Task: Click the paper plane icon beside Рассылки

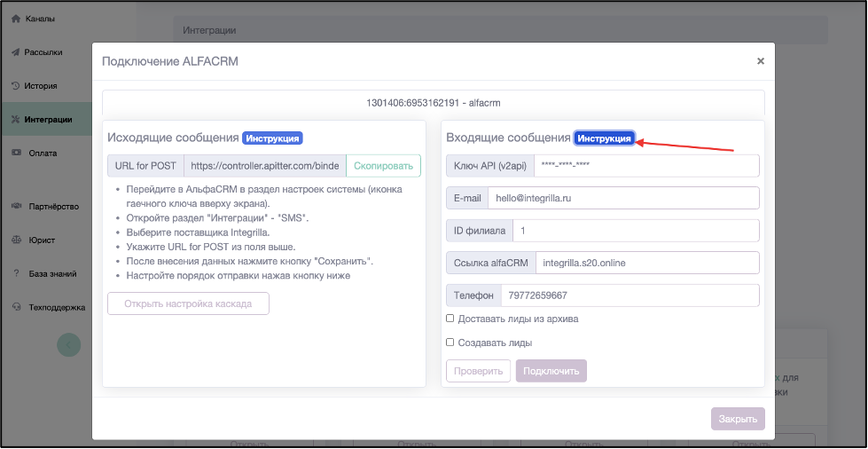Action: (15, 52)
